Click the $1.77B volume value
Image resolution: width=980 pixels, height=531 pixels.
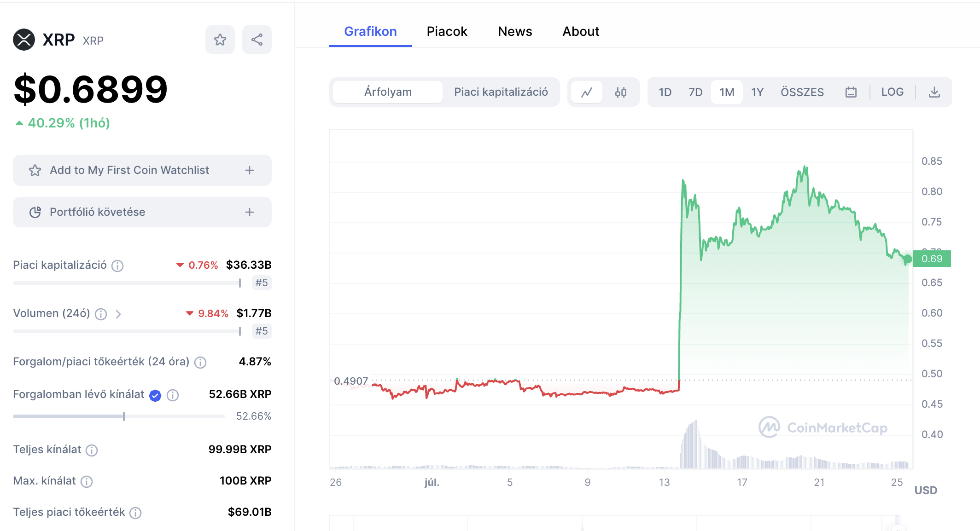pos(254,313)
